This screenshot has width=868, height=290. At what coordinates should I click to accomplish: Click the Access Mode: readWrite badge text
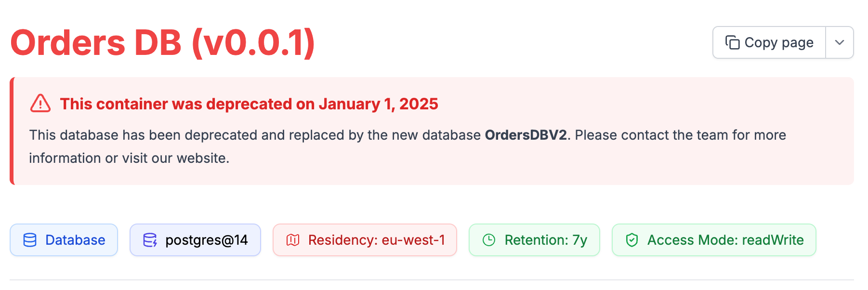coord(725,240)
